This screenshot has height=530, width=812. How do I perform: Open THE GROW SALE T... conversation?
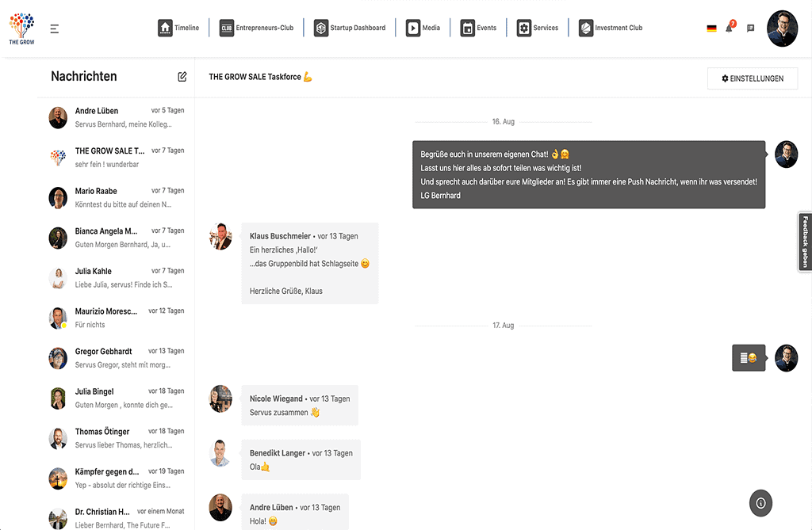[x=117, y=158]
